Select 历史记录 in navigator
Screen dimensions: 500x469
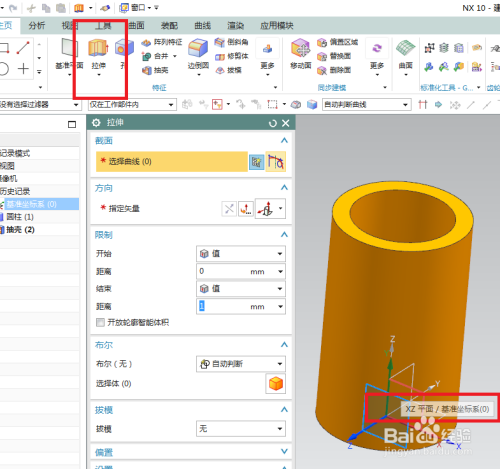click(x=15, y=191)
